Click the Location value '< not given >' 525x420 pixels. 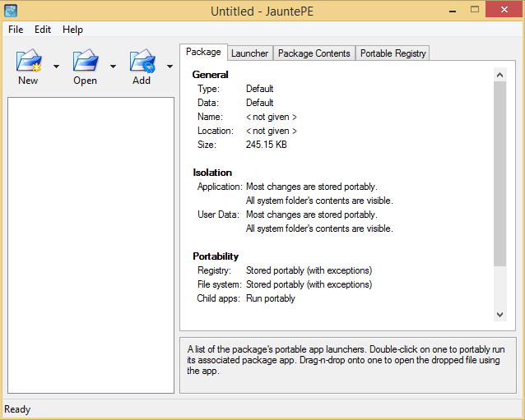point(272,131)
